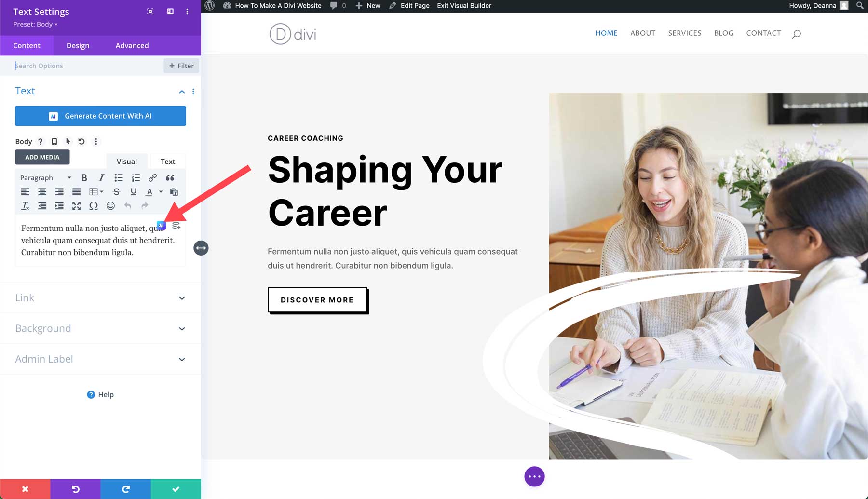Apply strikethrough formatting
This screenshot has width=868, height=499.
[x=116, y=192]
